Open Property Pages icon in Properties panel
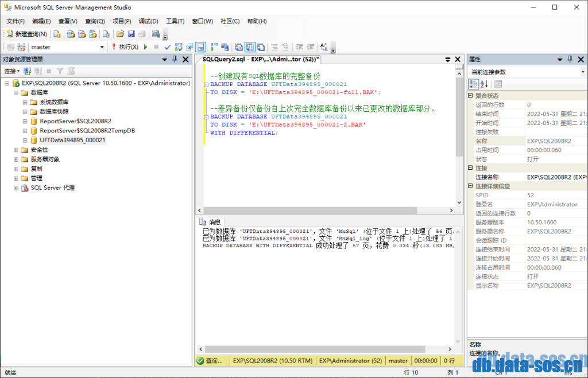This screenshot has width=588, height=378. pos(498,84)
